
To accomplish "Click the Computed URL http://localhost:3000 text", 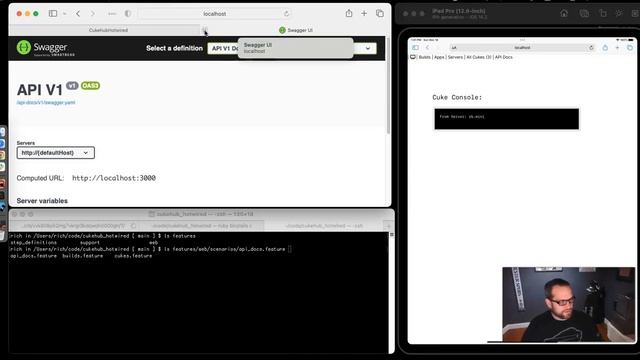I will click(x=114, y=178).
